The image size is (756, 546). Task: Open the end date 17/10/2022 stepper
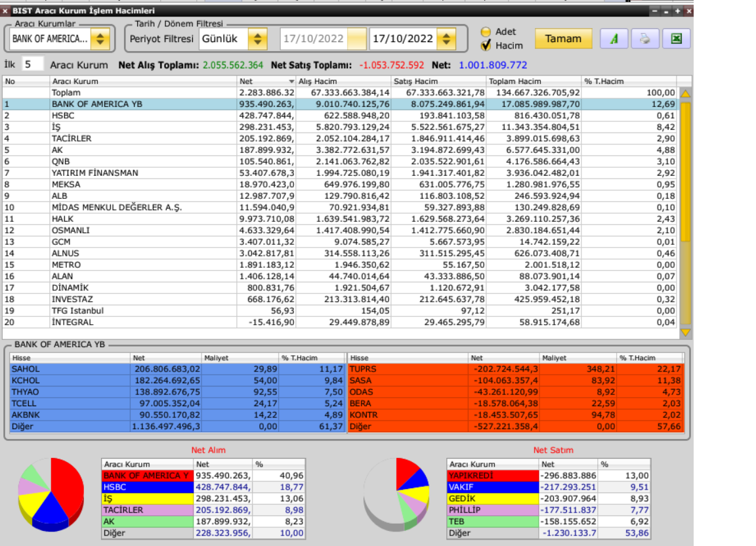click(446, 39)
